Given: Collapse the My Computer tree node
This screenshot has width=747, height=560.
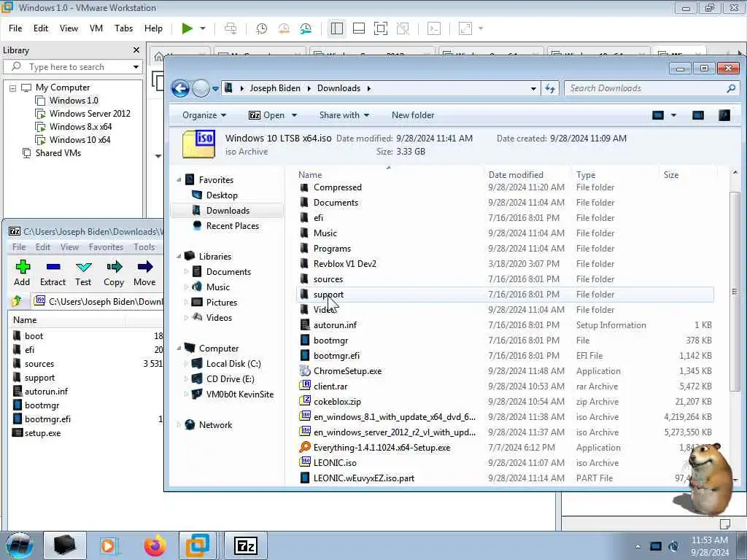Looking at the screenshot, I should click(x=13, y=88).
